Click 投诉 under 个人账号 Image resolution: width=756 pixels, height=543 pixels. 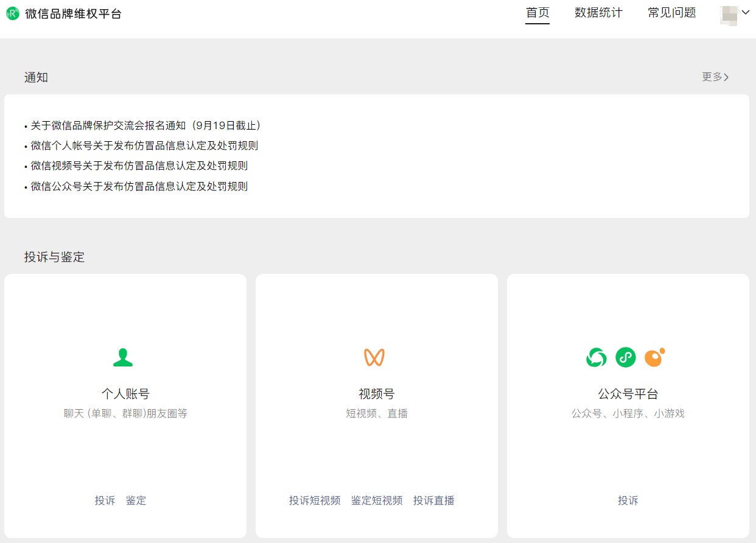pyautogui.click(x=105, y=500)
